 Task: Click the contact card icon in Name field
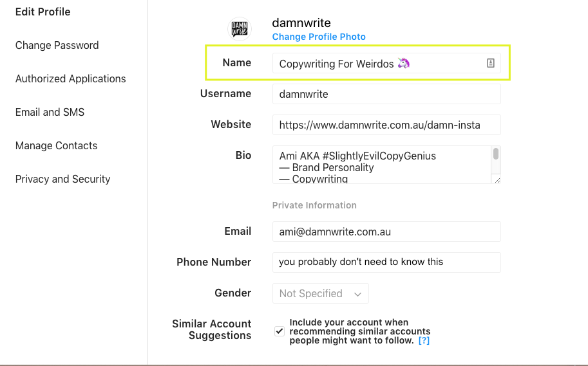[x=490, y=63]
